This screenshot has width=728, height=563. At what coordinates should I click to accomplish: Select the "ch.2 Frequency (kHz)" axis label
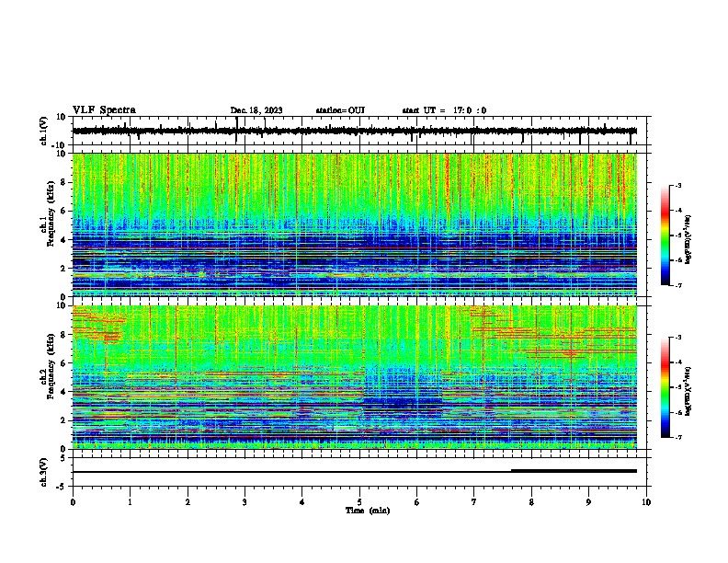[x=48, y=365]
